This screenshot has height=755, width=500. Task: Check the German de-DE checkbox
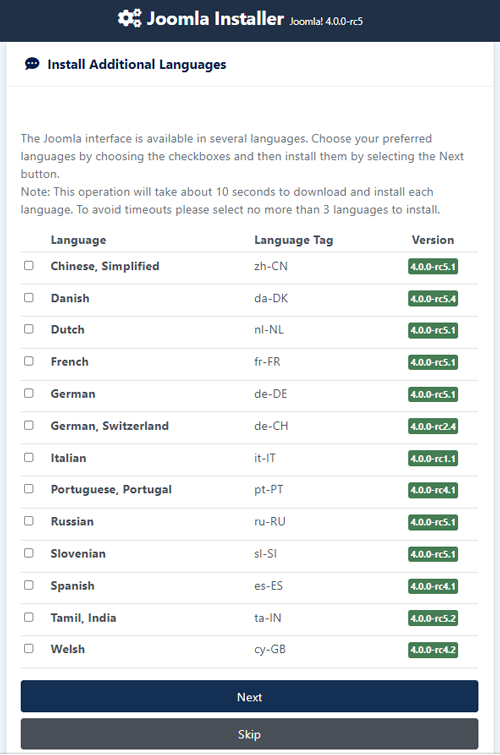[x=29, y=393]
